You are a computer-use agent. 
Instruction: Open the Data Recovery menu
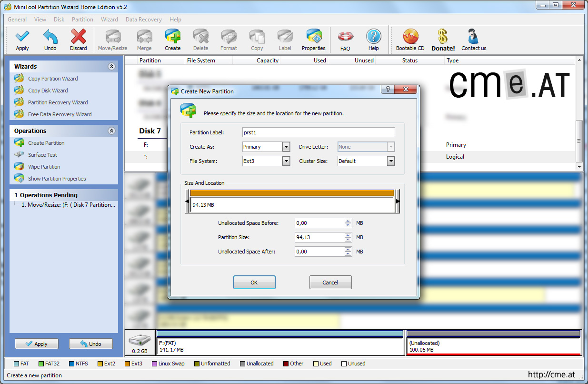click(x=144, y=20)
